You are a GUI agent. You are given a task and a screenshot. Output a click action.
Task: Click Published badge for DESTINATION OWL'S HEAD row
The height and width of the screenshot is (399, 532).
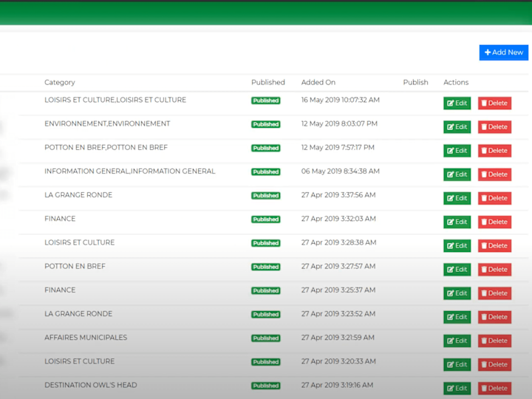pos(266,386)
